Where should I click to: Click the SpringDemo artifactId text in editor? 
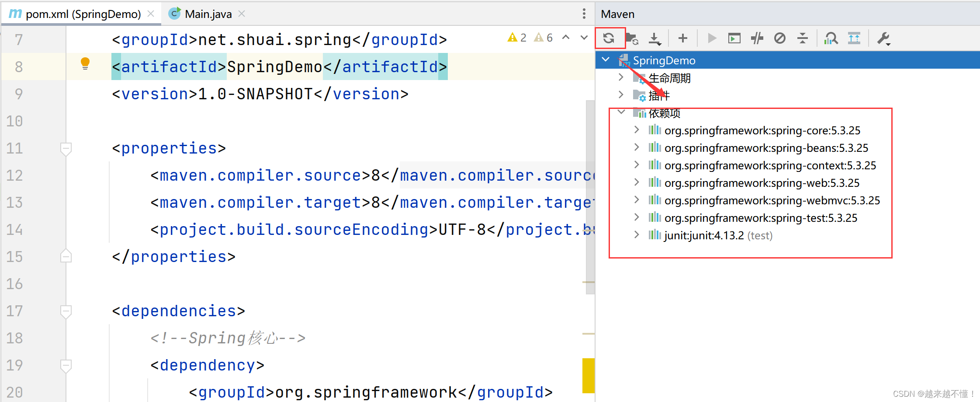[x=274, y=67]
